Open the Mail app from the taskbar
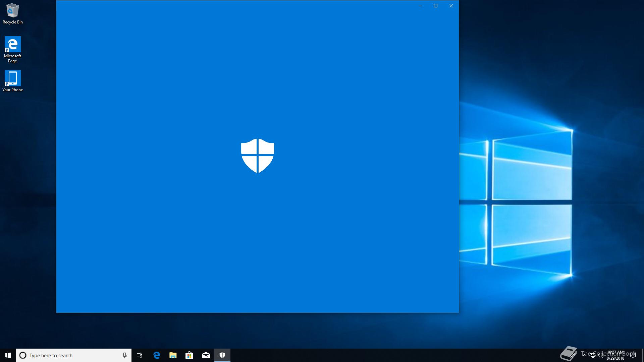This screenshot has height=362, width=644. click(206, 355)
